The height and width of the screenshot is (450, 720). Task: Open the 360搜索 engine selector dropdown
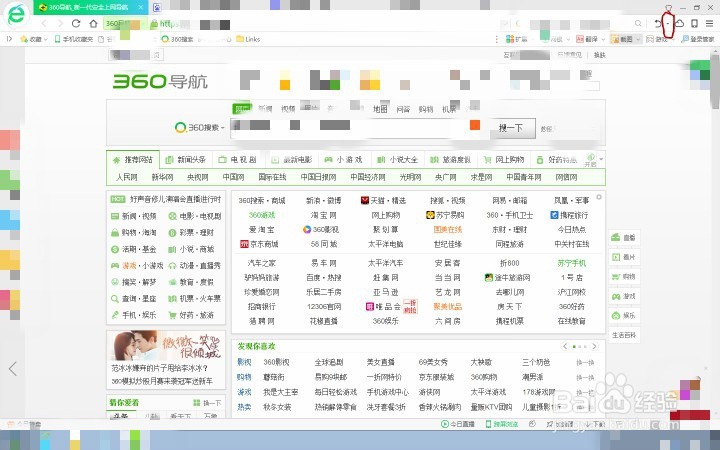click(x=200, y=128)
